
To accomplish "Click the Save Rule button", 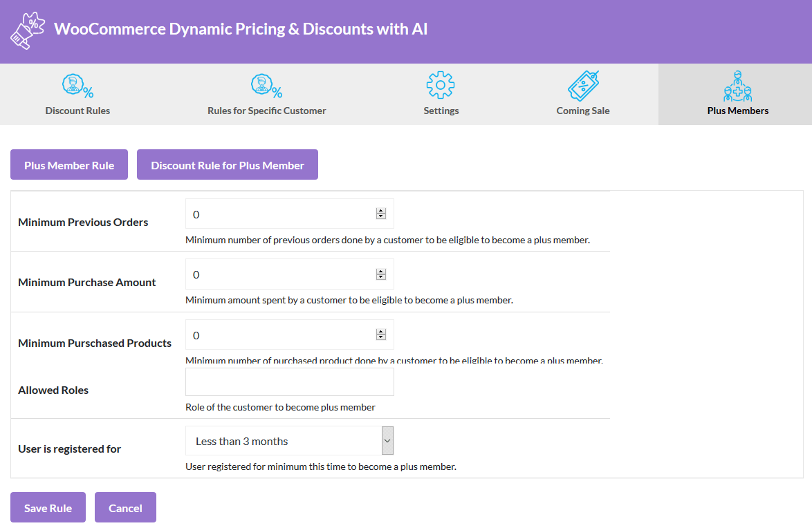I will point(48,507).
